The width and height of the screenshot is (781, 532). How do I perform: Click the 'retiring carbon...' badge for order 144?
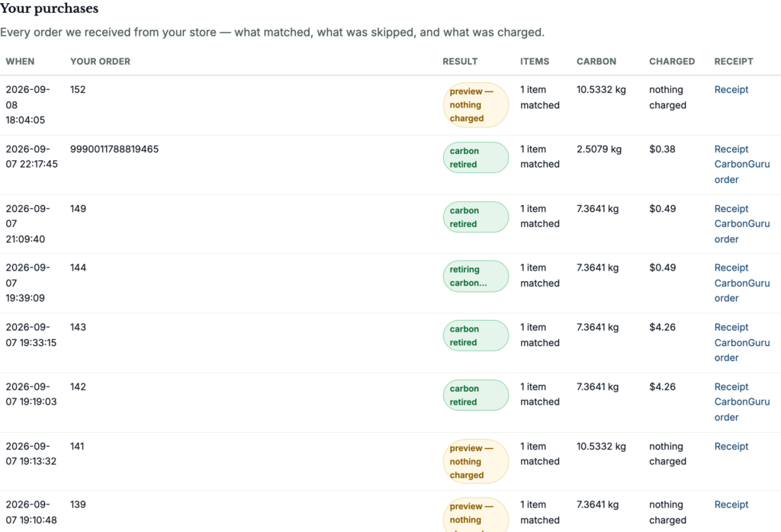476,276
